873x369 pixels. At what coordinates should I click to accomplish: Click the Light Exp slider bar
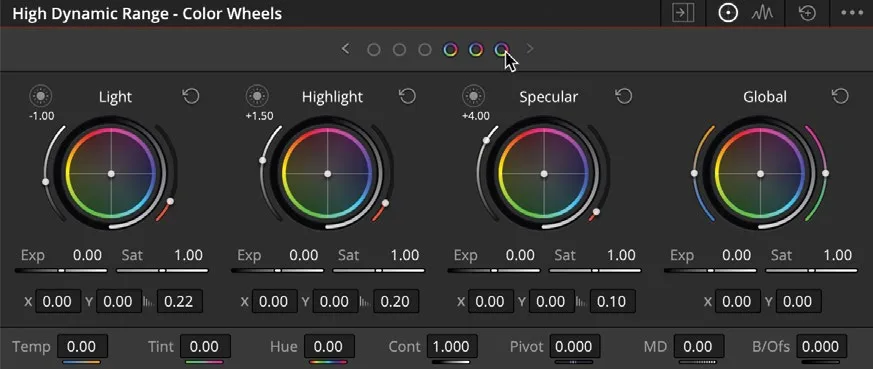[x=61, y=270]
